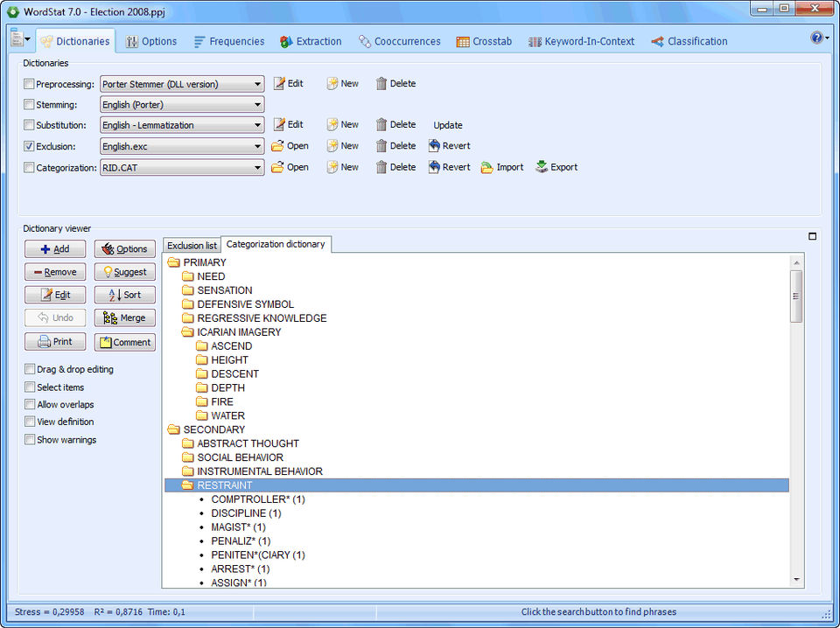Screen dimensions: 840x628
Task: Edit the Substitution dictionary
Action: pyautogui.click(x=288, y=125)
